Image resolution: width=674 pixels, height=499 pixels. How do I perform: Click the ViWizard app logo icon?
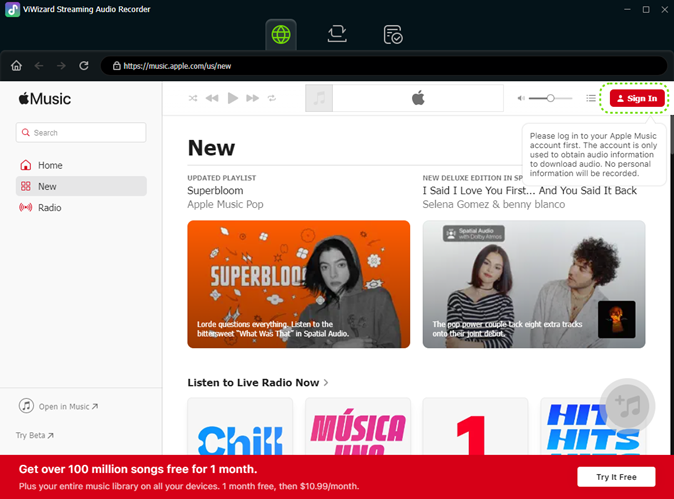(x=12, y=9)
